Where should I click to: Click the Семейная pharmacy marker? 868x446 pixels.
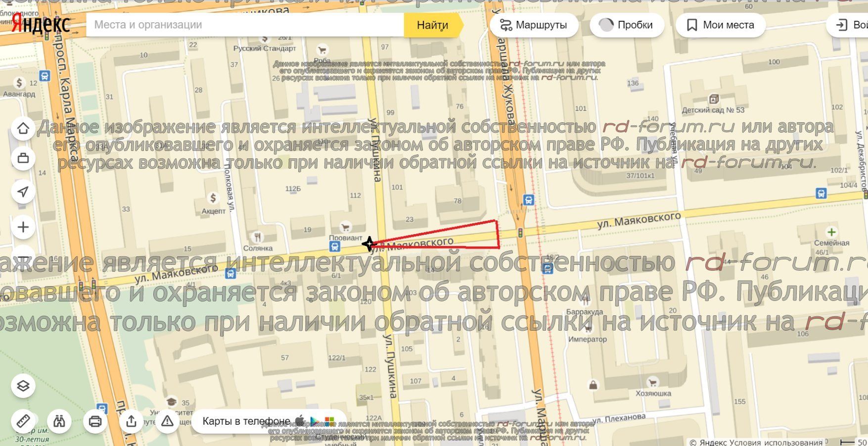click(831, 232)
